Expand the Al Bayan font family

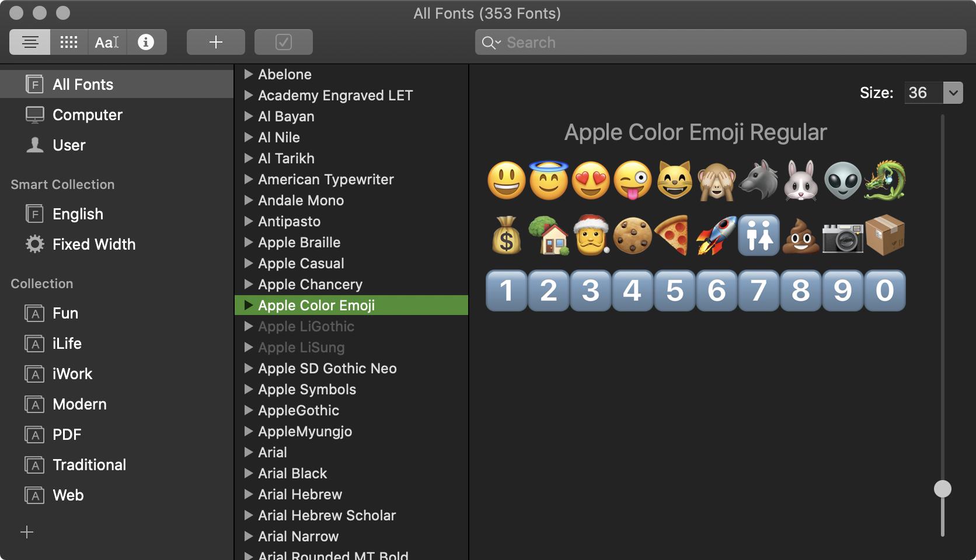pyautogui.click(x=249, y=116)
